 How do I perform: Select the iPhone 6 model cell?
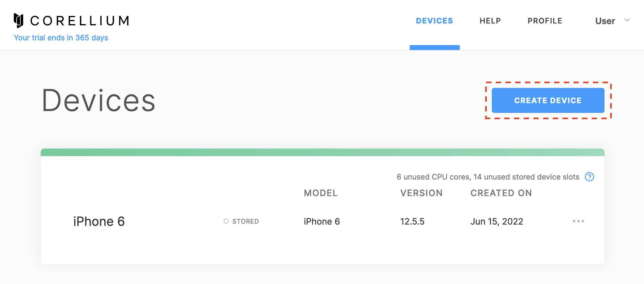(x=322, y=221)
